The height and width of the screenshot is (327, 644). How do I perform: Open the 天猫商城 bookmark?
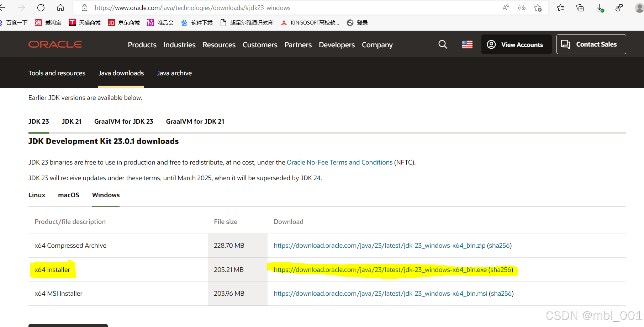click(85, 23)
